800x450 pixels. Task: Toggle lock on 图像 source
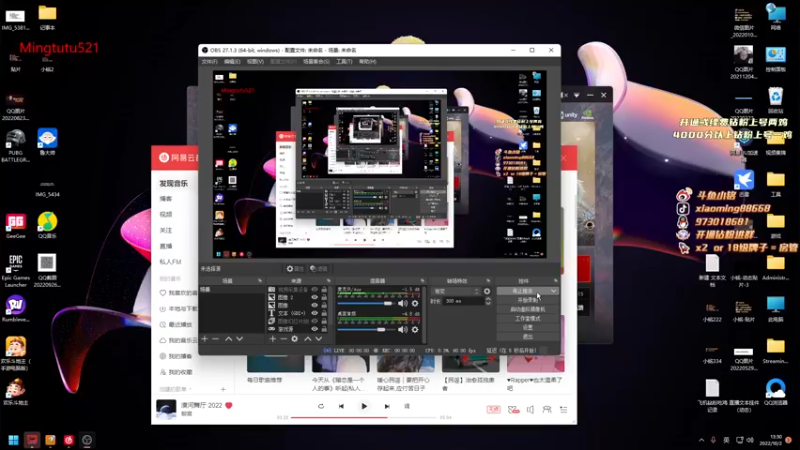point(324,305)
